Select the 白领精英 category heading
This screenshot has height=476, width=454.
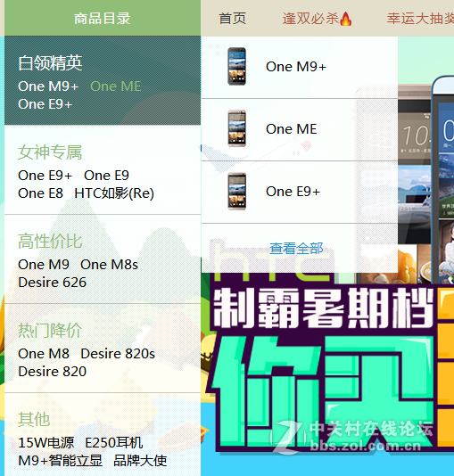point(50,62)
